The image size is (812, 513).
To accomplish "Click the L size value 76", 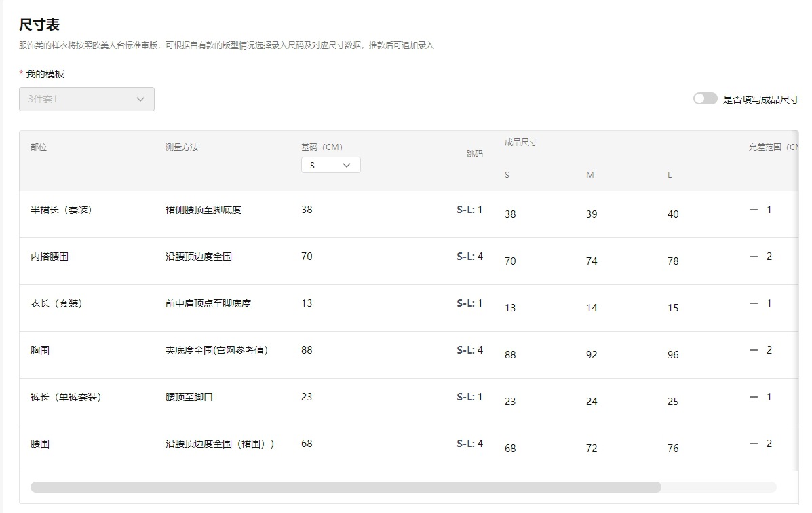I will [673, 449].
